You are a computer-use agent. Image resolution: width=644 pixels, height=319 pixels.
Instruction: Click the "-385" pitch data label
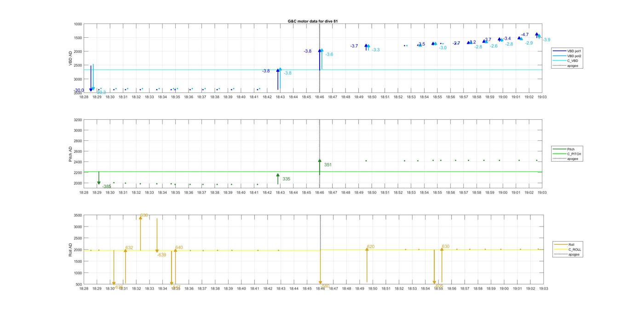point(106,186)
